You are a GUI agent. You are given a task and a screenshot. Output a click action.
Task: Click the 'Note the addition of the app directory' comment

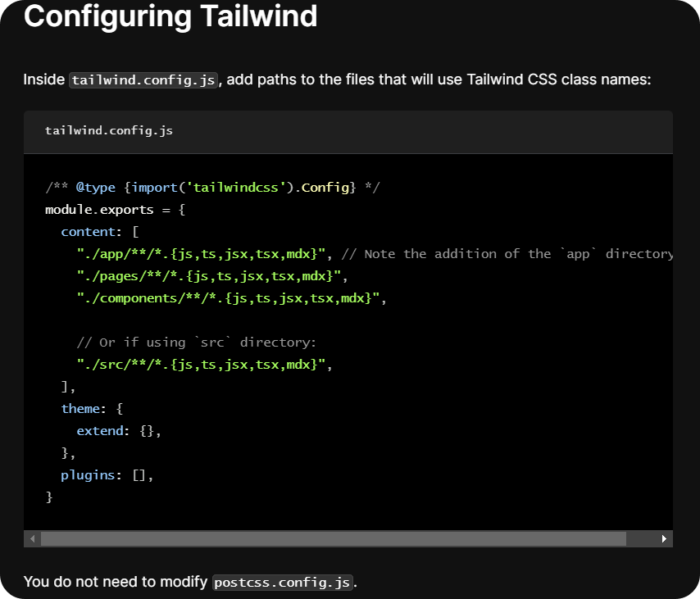tap(507, 254)
